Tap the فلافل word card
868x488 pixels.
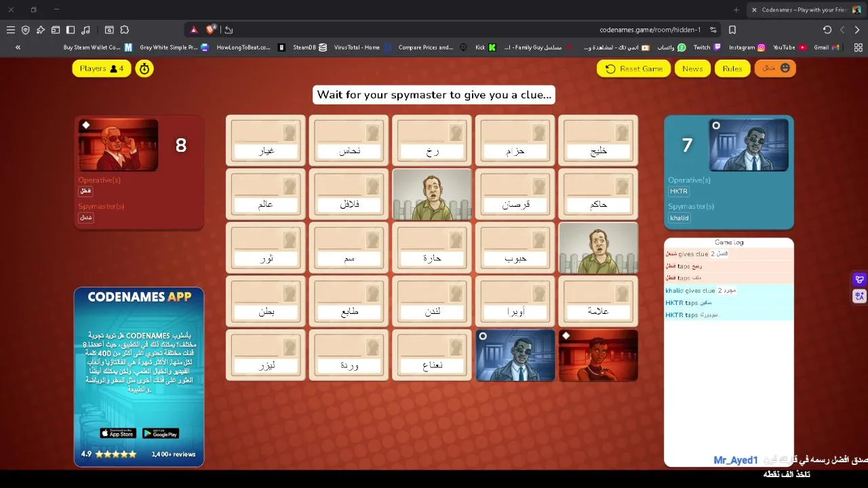349,195
